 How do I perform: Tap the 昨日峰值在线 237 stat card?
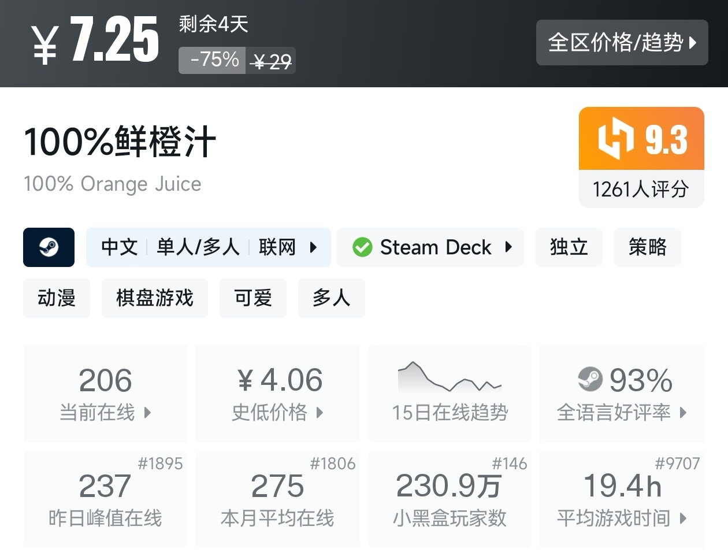point(105,499)
